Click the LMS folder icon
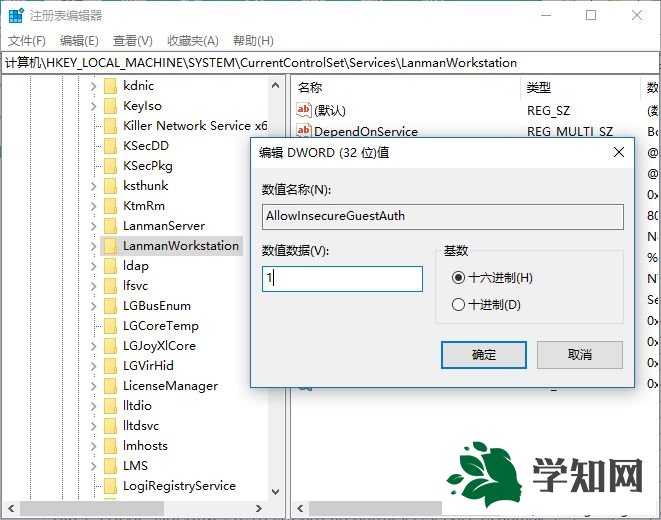The image size is (661, 520). tap(110, 466)
